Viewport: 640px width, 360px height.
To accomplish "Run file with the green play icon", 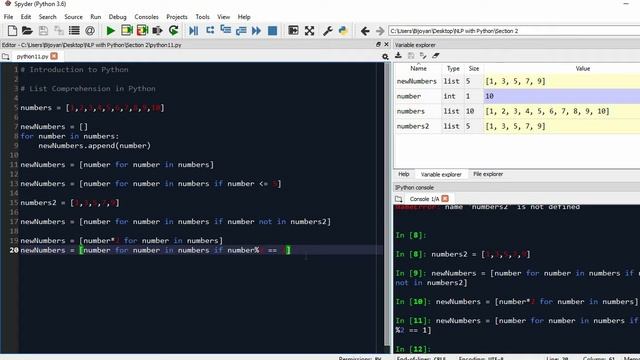I will click(x=111, y=31).
